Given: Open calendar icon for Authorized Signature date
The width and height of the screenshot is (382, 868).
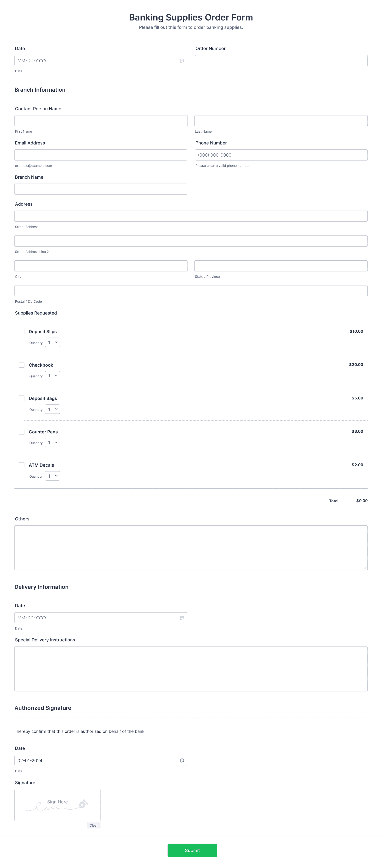Looking at the screenshot, I should pos(182,761).
